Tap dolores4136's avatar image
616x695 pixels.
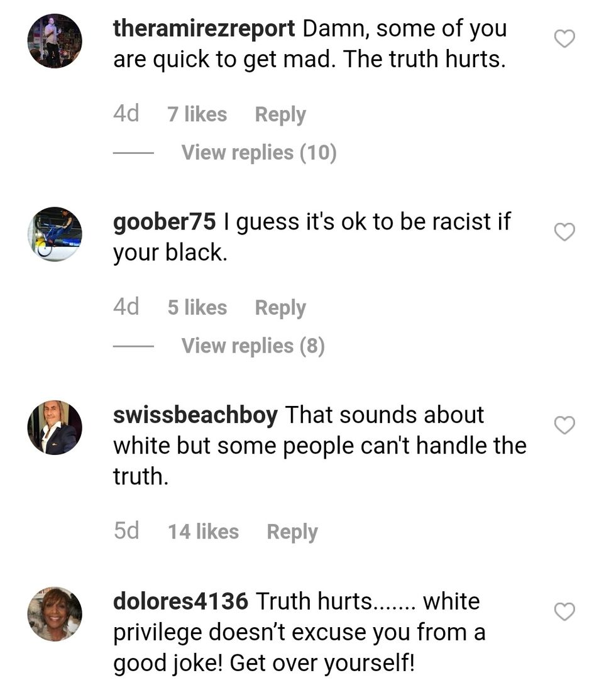pyautogui.click(x=55, y=614)
